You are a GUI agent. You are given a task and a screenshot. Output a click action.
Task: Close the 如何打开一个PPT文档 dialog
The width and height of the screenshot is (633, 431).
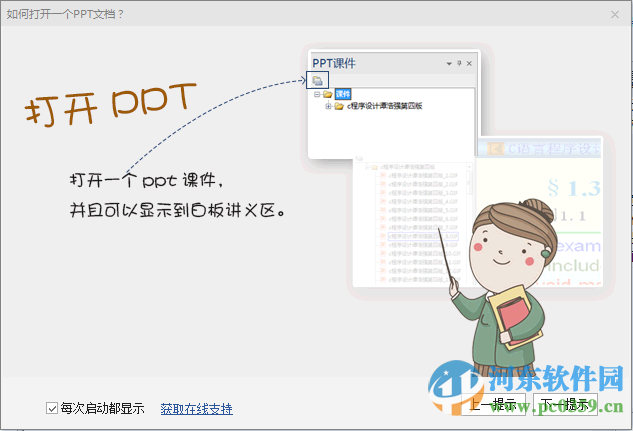[x=615, y=15]
